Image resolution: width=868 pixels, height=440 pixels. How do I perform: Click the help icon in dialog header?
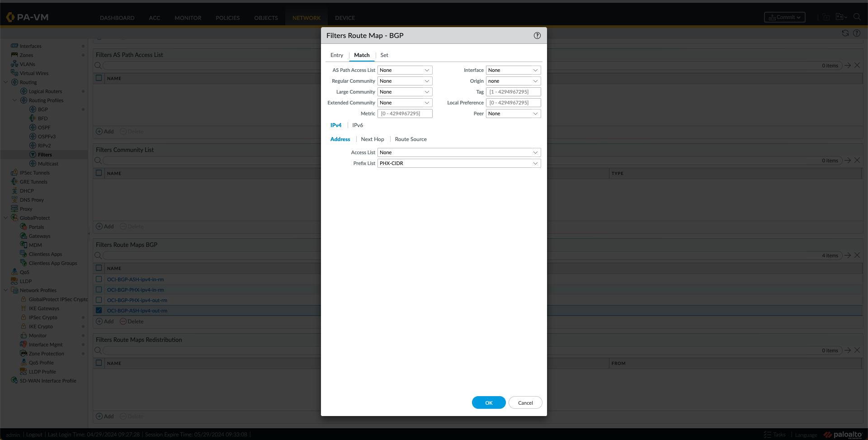click(537, 36)
